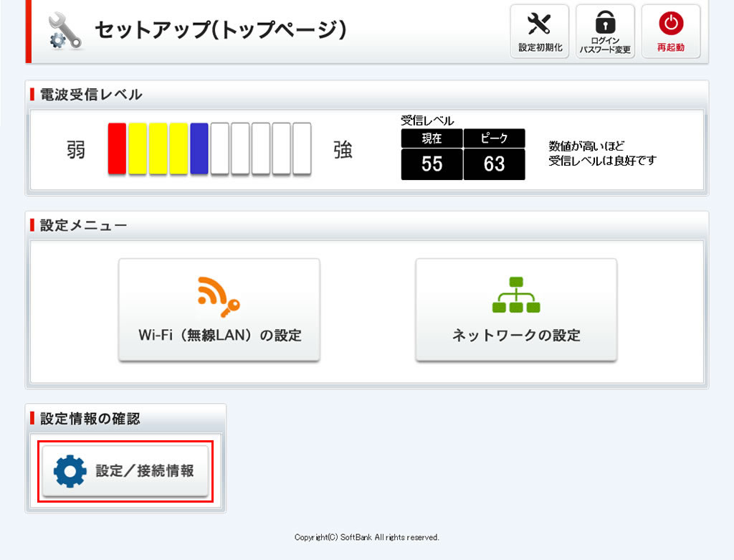The height and width of the screenshot is (560, 734).
Task: Click the red 再起動 power icon
Action: point(671,23)
